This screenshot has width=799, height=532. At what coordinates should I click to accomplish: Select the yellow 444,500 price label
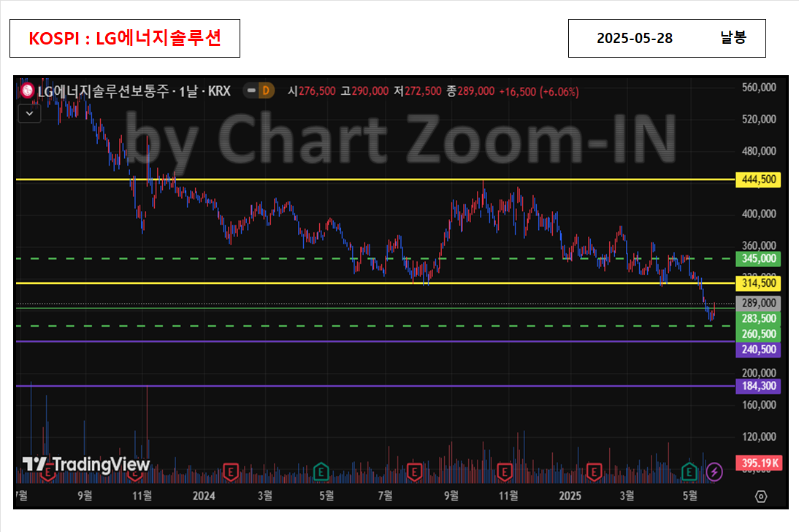(x=758, y=180)
